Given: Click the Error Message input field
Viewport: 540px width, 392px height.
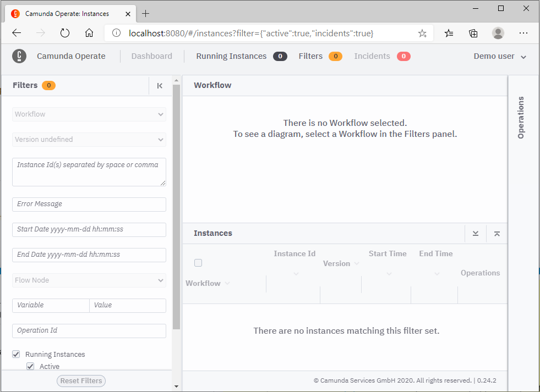Looking at the screenshot, I should 89,205.
